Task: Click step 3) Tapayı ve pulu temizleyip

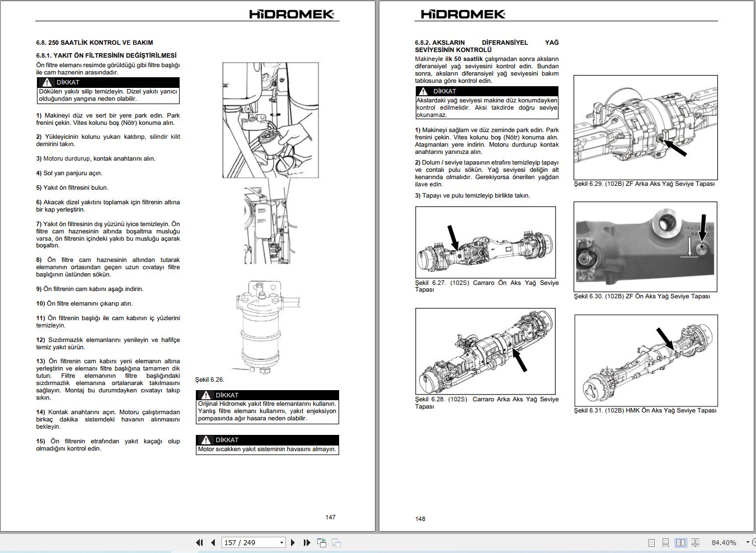Action: 472,195
